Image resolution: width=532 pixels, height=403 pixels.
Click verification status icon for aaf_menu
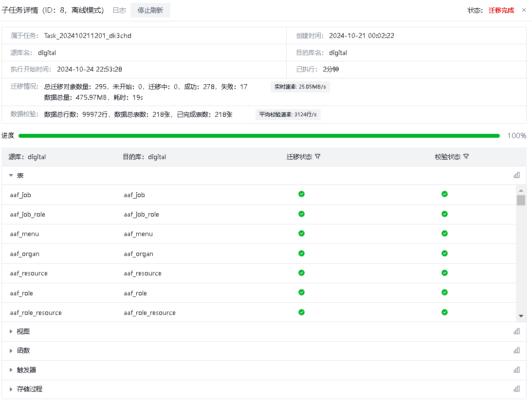tap(444, 234)
